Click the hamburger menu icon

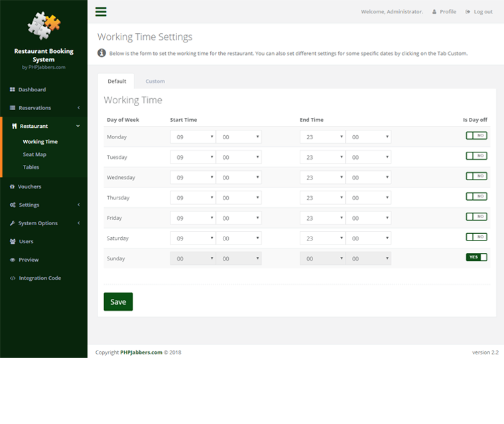point(101,11)
